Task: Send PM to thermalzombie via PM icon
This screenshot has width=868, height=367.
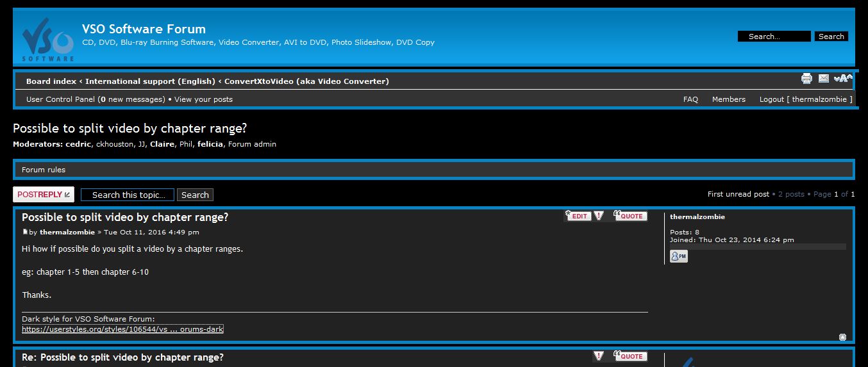Action: tap(678, 256)
